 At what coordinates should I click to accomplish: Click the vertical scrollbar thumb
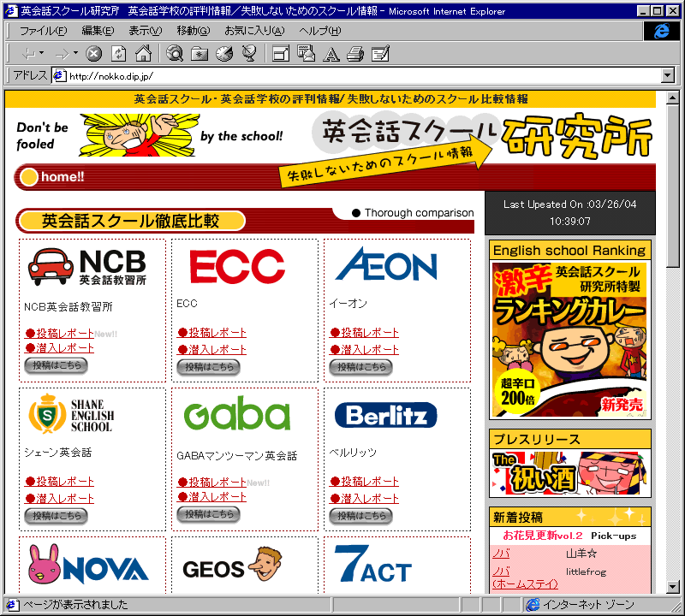[673, 186]
